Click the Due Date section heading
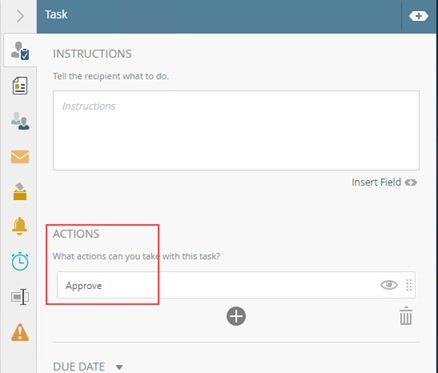Image resolution: width=438 pixels, height=373 pixels. (x=79, y=367)
